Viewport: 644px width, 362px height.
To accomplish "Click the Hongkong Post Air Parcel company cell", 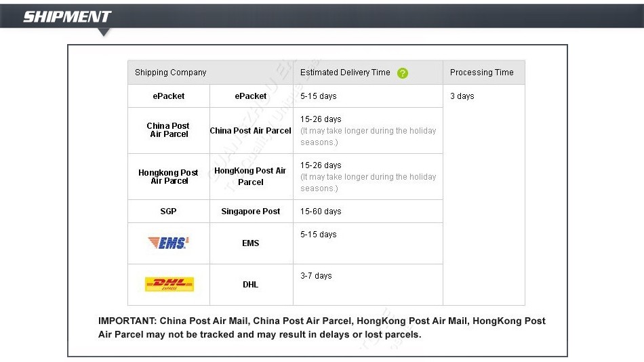I will 168,177.
